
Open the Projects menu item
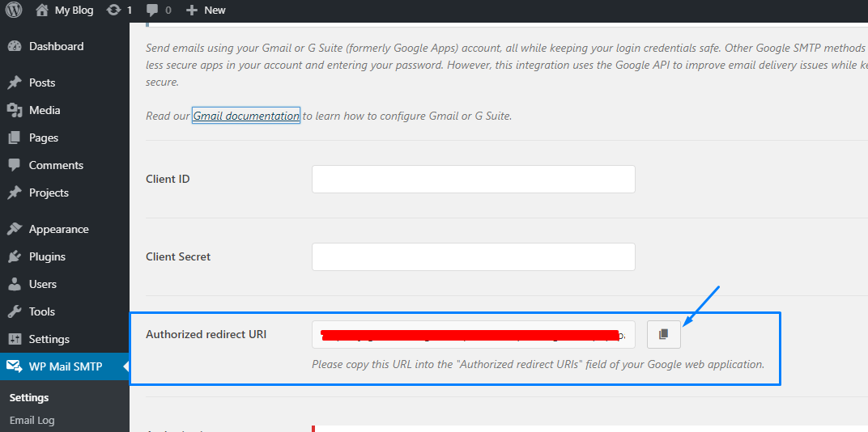click(49, 193)
